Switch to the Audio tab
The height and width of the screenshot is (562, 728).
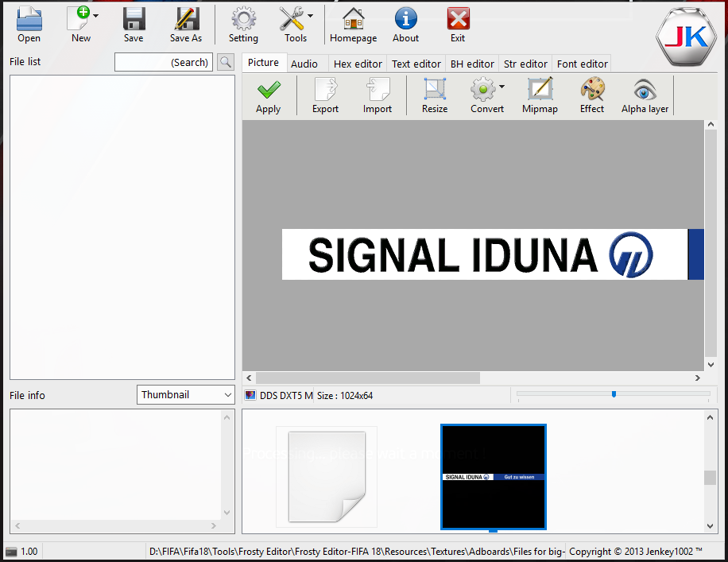tap(304, 64)
